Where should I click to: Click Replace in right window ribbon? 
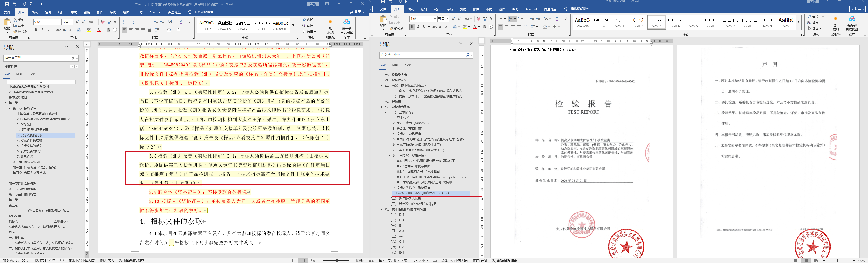coord(813,23)
